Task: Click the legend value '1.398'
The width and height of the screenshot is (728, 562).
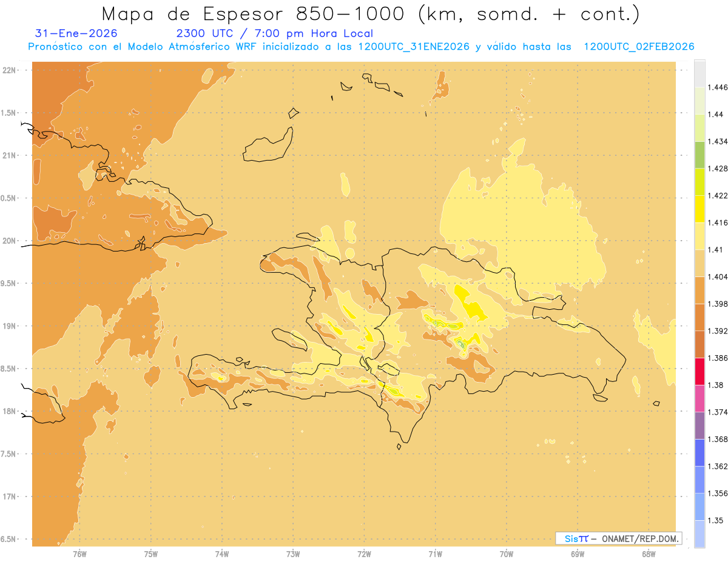Action: [719, 304]
